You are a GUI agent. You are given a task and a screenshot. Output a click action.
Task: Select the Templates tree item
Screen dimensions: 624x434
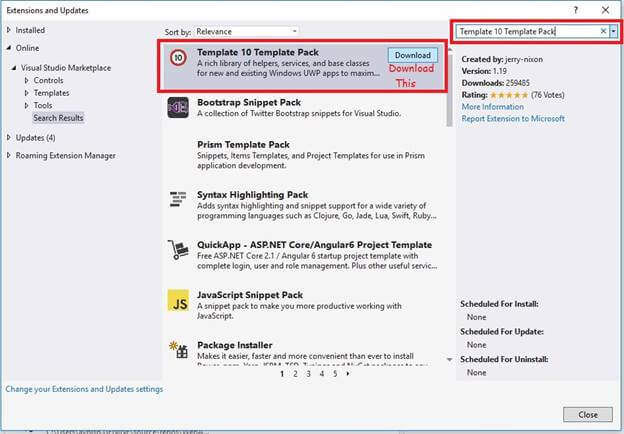point(51,93)
